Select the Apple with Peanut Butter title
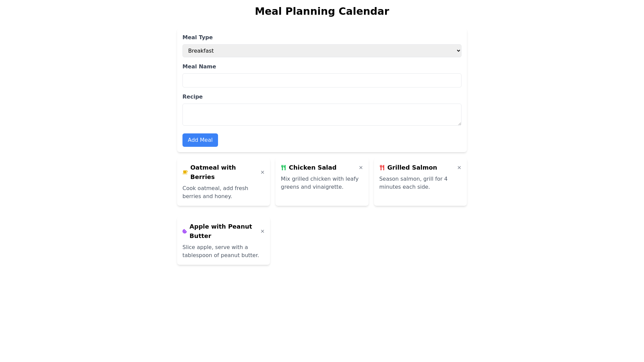This screenshot has width=644, height=362. (220, 231)
